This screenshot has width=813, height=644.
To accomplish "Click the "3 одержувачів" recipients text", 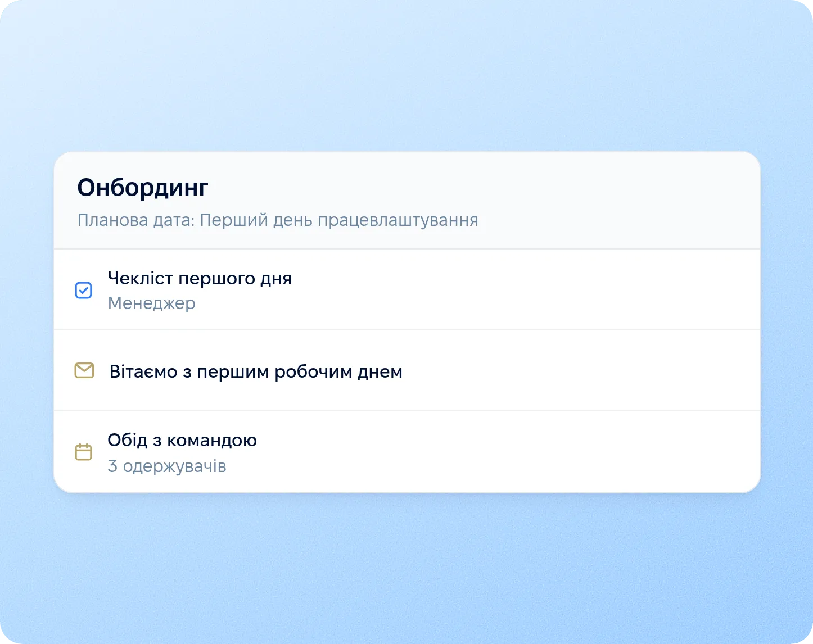I will (167, 466).
